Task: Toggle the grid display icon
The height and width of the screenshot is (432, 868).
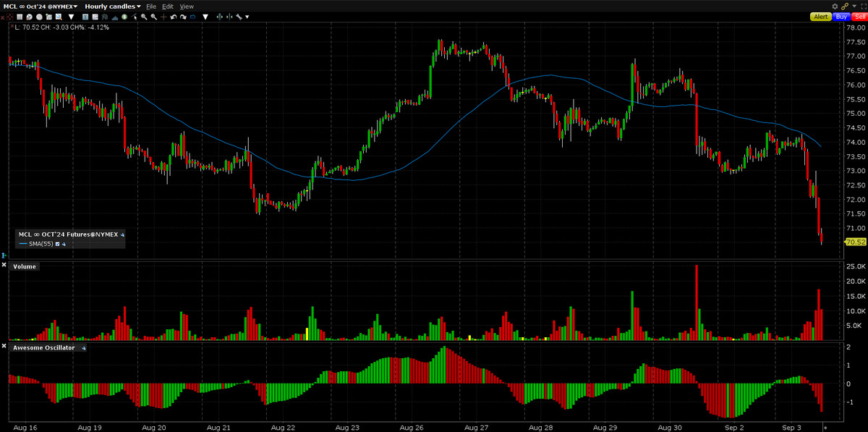Action: [x=20, y=16]
